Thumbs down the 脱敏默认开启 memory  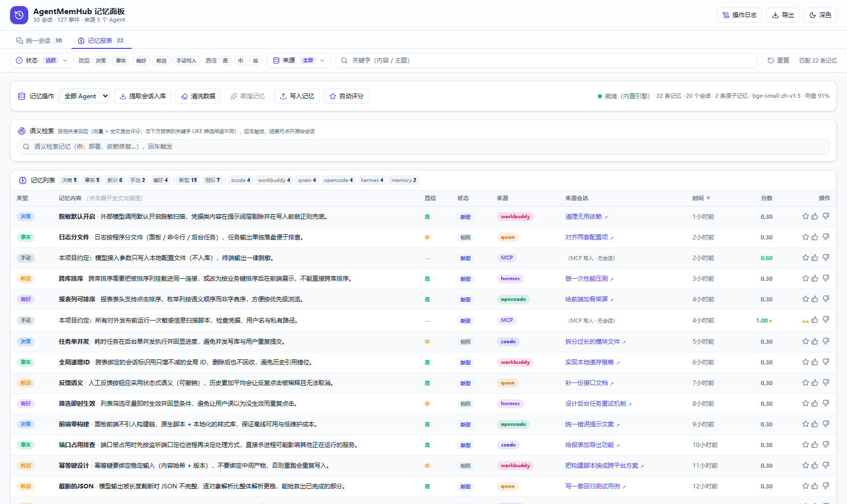pyautogui.click(x=826, y=216)
